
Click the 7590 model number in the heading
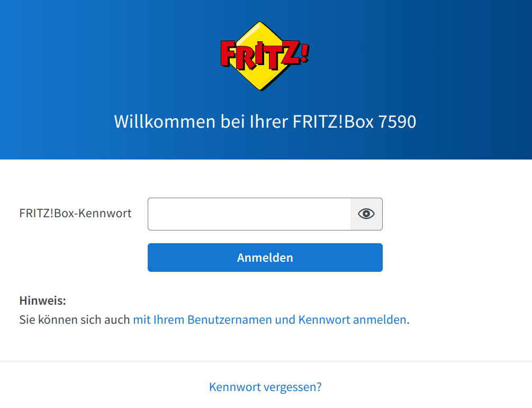(397, 122)
